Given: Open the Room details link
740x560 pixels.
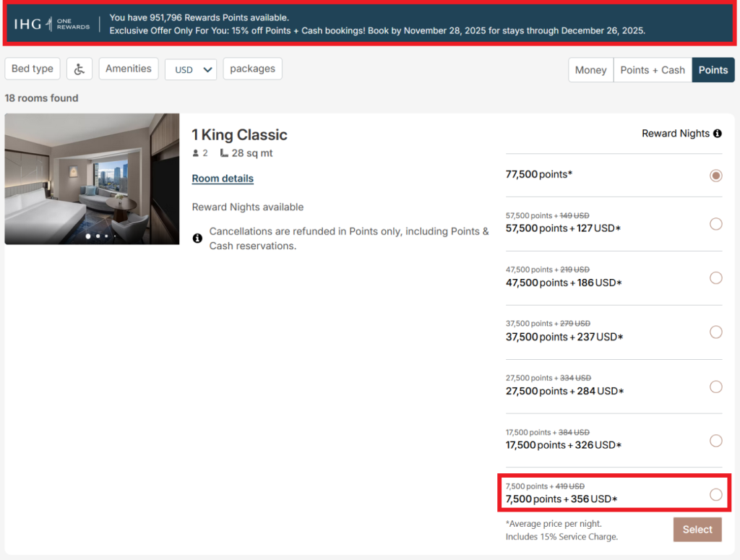Looking at the screenshot, I should pyautogui.click(x=223, y=178).
